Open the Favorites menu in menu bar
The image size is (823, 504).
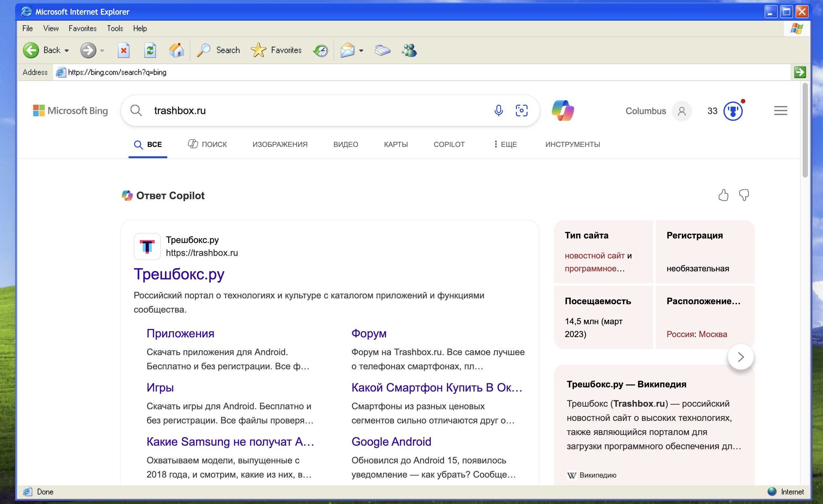coord(82,28)
